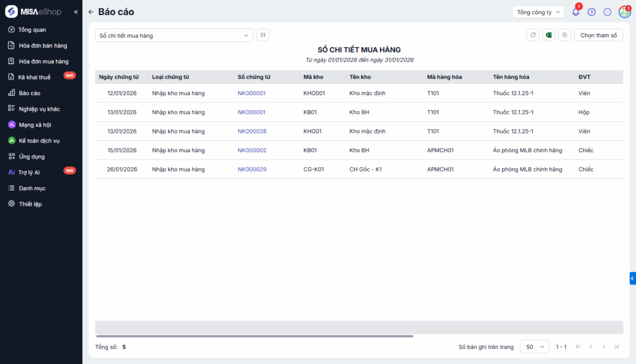The image size is (636, 364).
Task: Click the horizontal table scrollbar
Action: click(x=255, y=336)
